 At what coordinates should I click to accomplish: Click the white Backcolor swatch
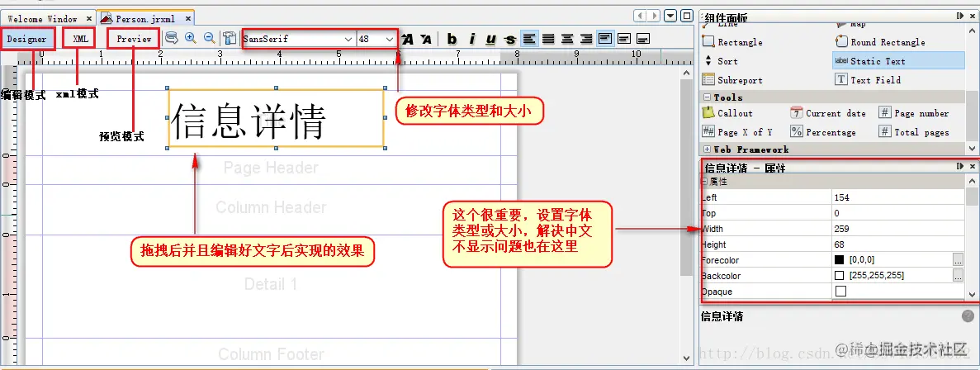pyautogui.click(x=840, y=275)
